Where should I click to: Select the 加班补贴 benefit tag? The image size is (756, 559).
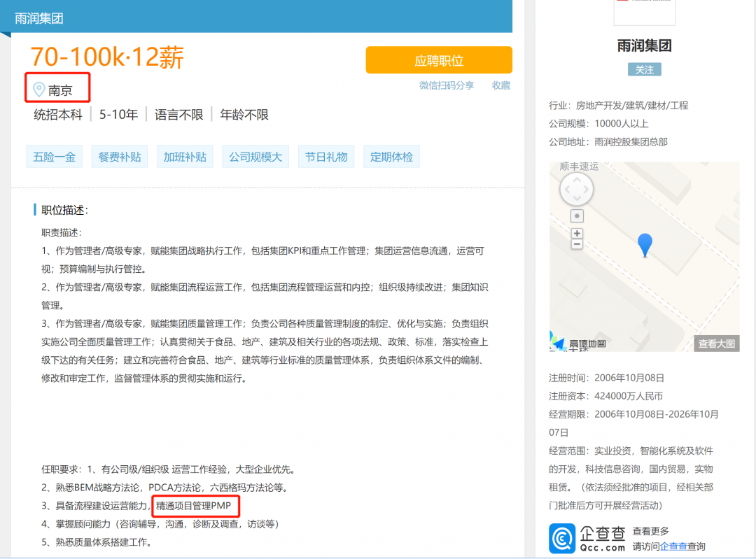185,157
